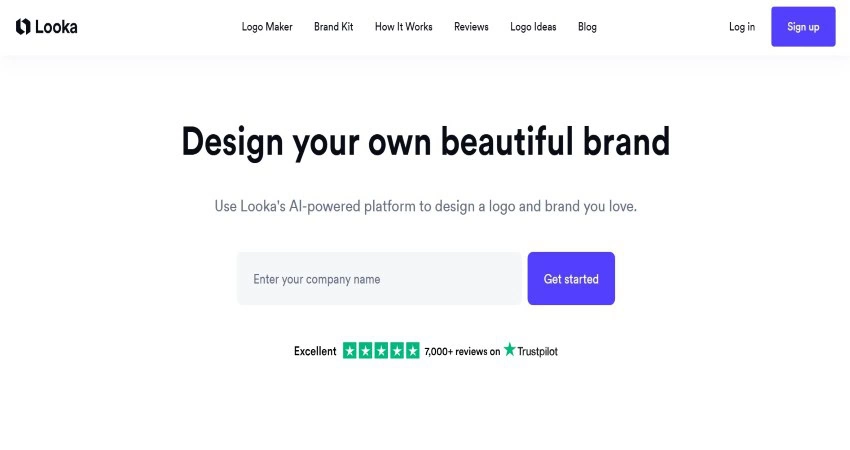Navigate to Reviews in top menu
This screenshot has width=850, height=450.
[471, 27]
